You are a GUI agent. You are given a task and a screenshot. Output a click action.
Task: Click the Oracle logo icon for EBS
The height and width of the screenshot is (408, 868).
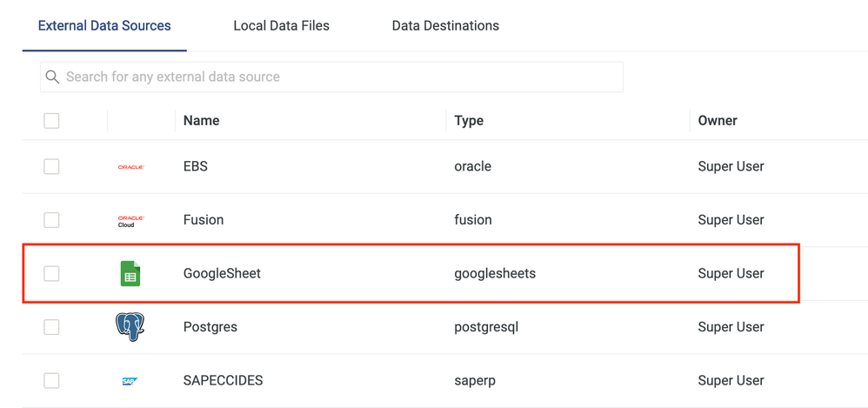tap(130, 166)
